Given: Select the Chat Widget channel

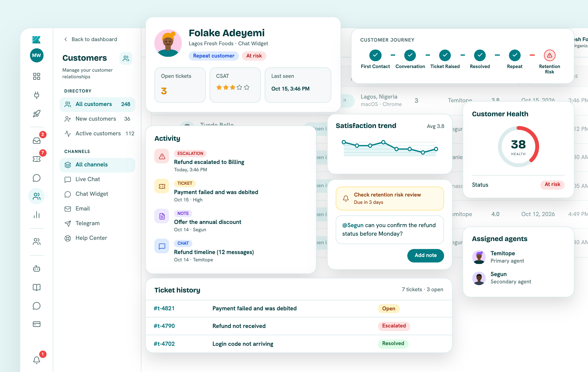Looking at the screenshot, I should pyautogui.click(x=98, y=194).
